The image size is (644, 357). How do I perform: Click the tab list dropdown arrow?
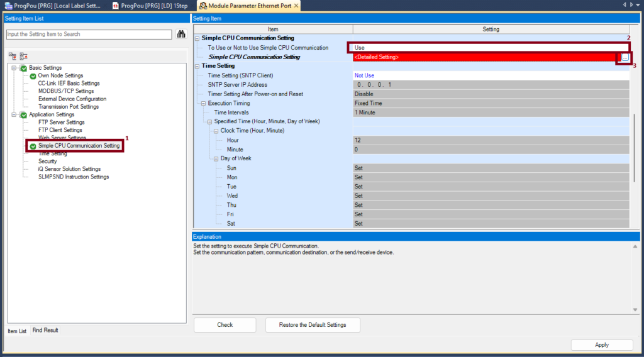(638, 5)
